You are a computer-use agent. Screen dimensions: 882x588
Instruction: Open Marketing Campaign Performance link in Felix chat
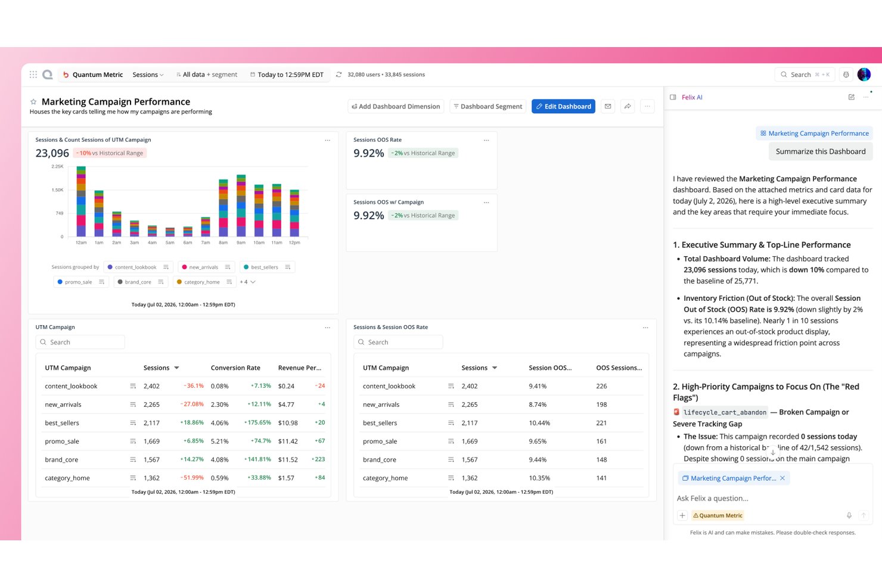click(814, 133)
